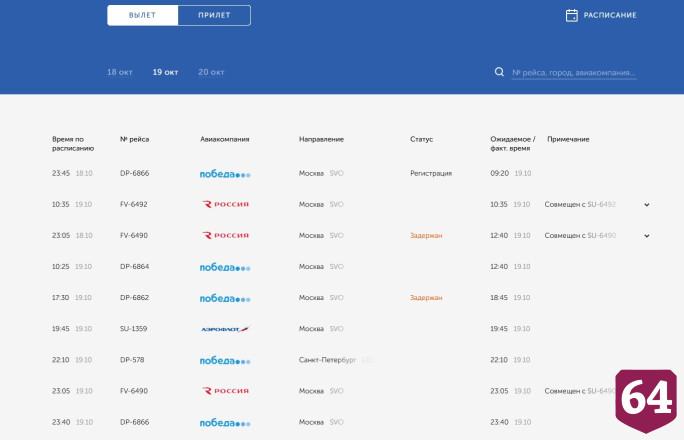The width and height of the screenshot is (684, 440).
Task: Click the № рейса column header
Action: tap(134, 139)
